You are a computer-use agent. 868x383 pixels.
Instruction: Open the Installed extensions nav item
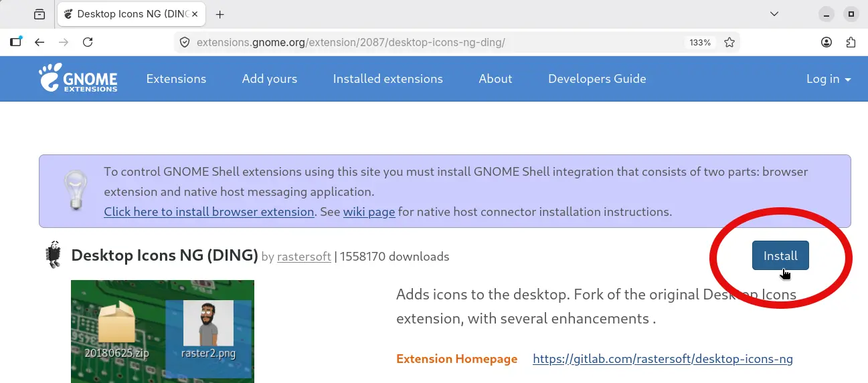pos(388,79)
